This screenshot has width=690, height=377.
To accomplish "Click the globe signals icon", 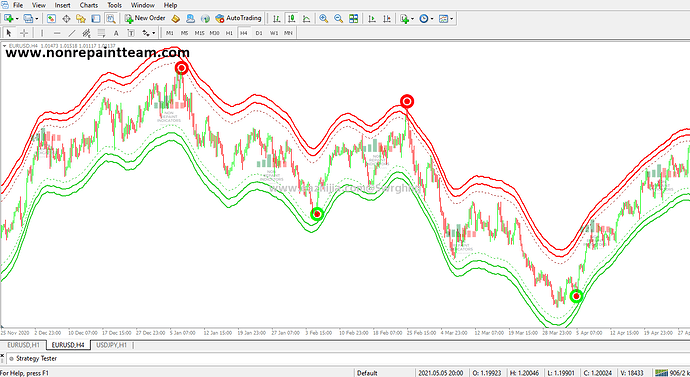I will tap(205, 18).
